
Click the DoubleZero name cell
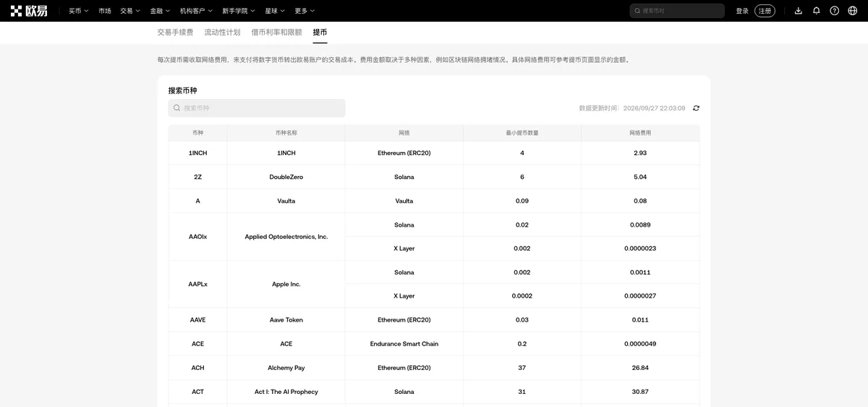tap(286, 177)
